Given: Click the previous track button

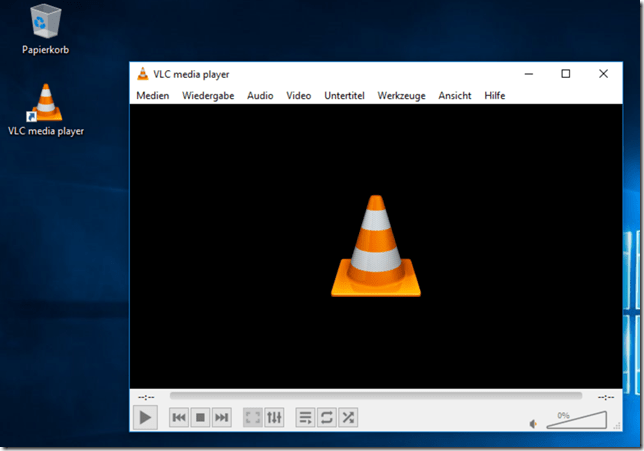Looking at the screenshot, I should point(179,417).
